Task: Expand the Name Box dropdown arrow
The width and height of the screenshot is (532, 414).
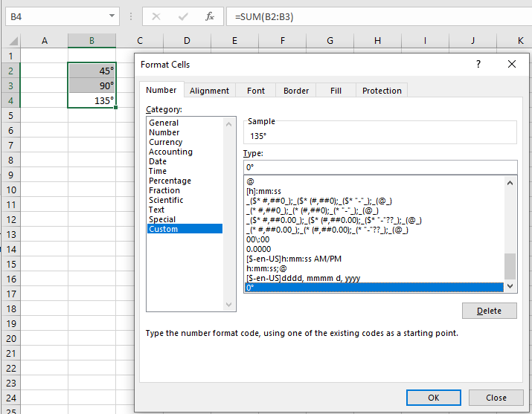Action: [112, 16]
